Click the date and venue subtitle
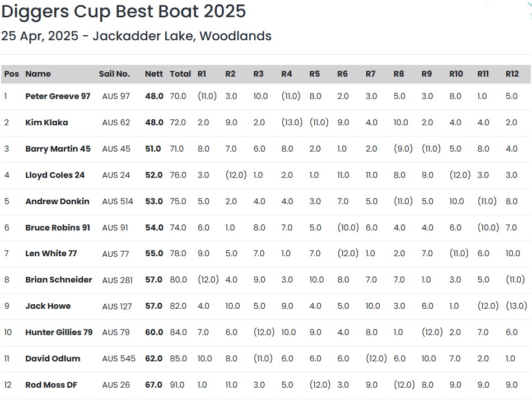 (x=136, y=36)
